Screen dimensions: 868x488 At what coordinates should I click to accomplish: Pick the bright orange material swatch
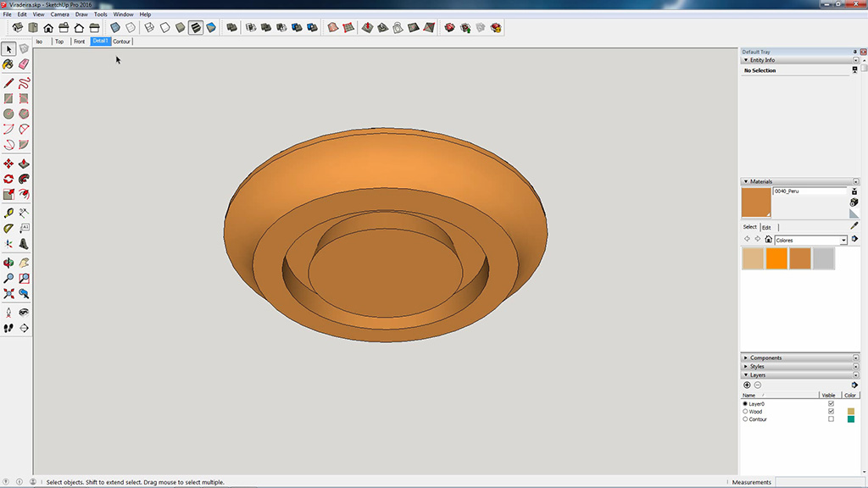(776, 258)
